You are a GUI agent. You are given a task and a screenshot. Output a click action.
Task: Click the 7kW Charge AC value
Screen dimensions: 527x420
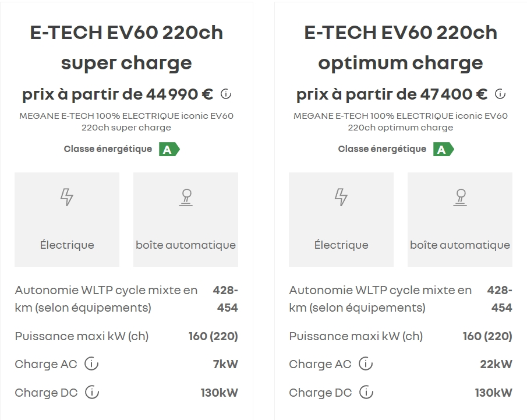(x=225, y=365)
